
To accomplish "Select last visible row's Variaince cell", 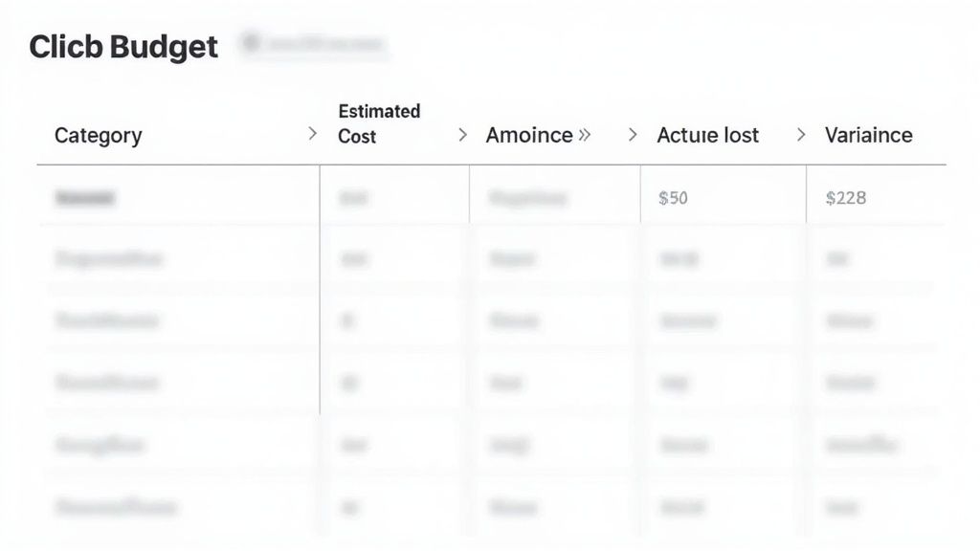I will [x=843, y=506].
